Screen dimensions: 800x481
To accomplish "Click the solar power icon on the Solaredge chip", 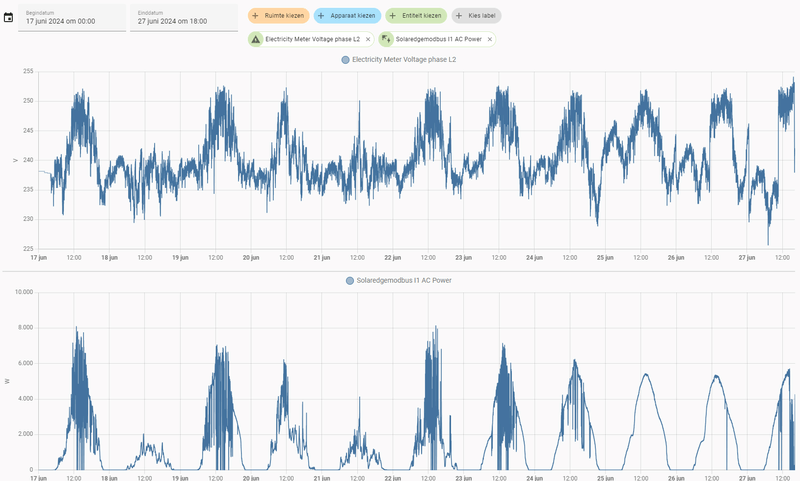I will [386, 39].
